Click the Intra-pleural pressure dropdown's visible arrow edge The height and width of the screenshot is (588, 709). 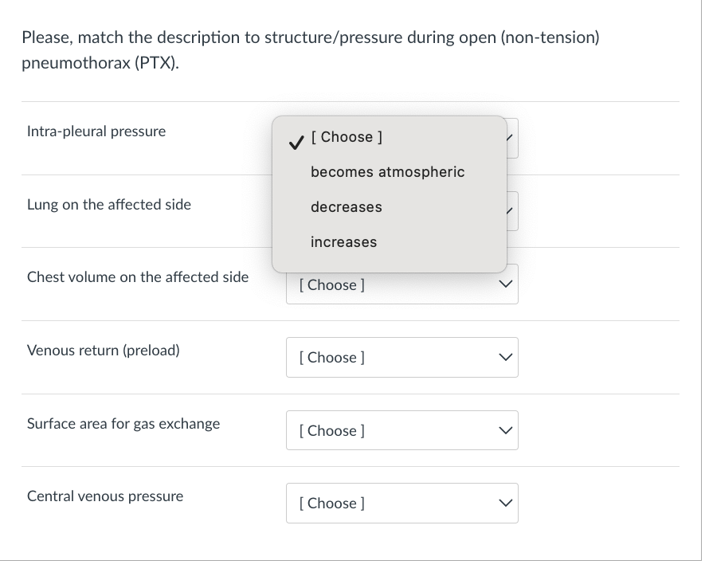coord(512,138)
